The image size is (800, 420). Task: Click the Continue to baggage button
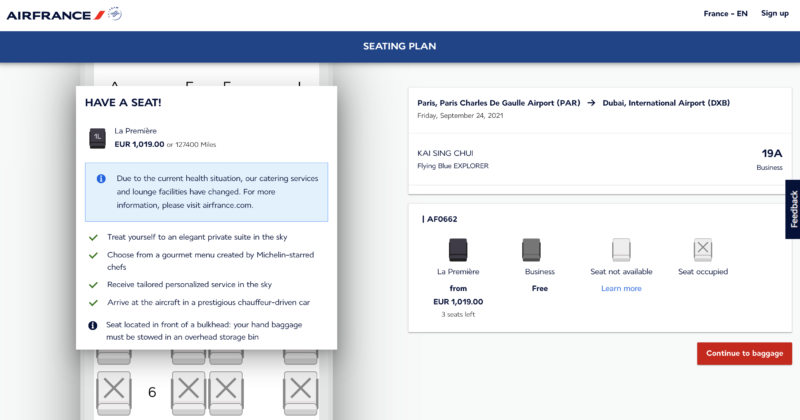coord(744,353)
